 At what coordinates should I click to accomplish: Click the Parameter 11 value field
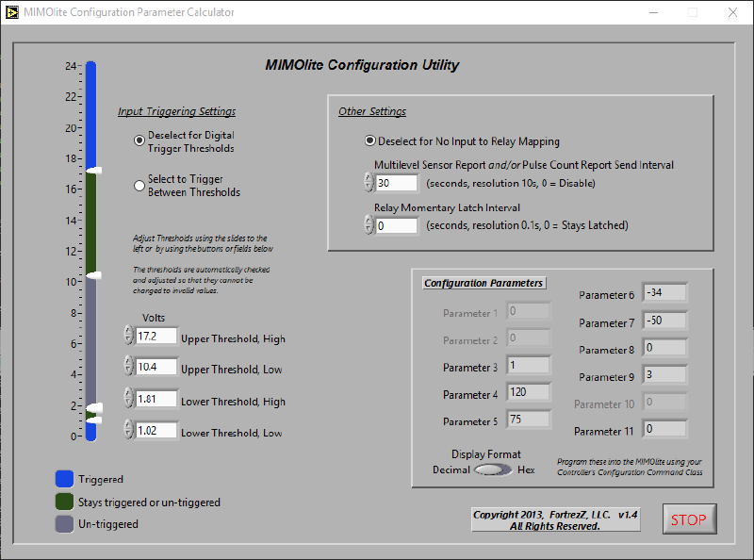(665, 429)
